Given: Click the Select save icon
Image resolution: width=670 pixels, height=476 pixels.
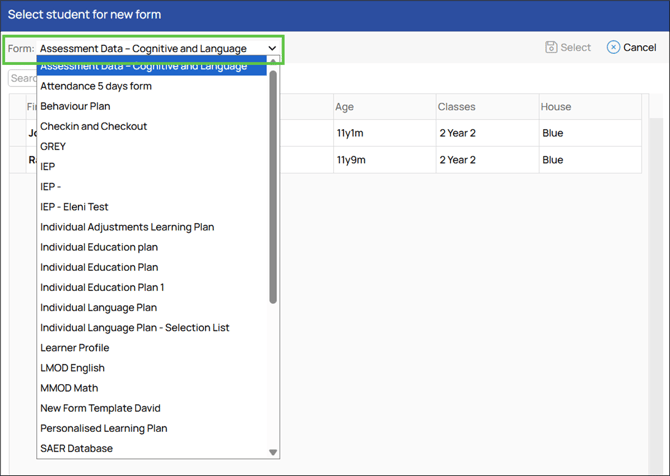Looking at the screenshot, I should [x=551, y=48].
